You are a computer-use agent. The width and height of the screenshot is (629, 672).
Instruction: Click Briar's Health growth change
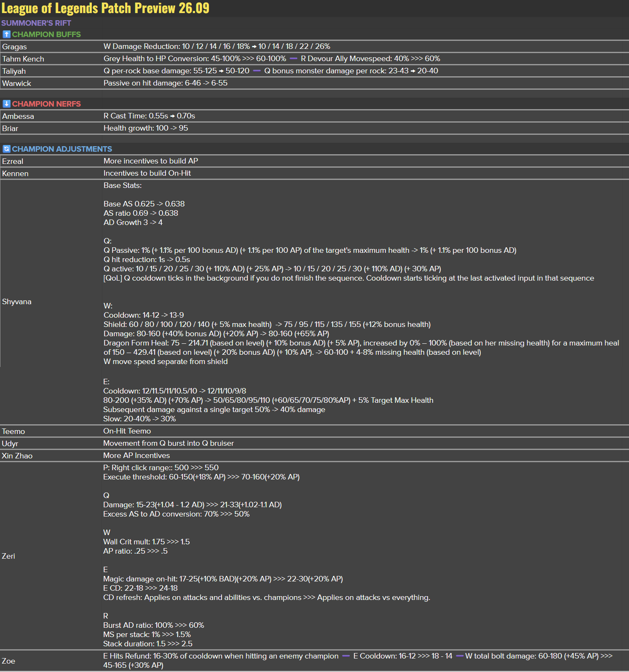pyautogui.click(x=146, y=128)
